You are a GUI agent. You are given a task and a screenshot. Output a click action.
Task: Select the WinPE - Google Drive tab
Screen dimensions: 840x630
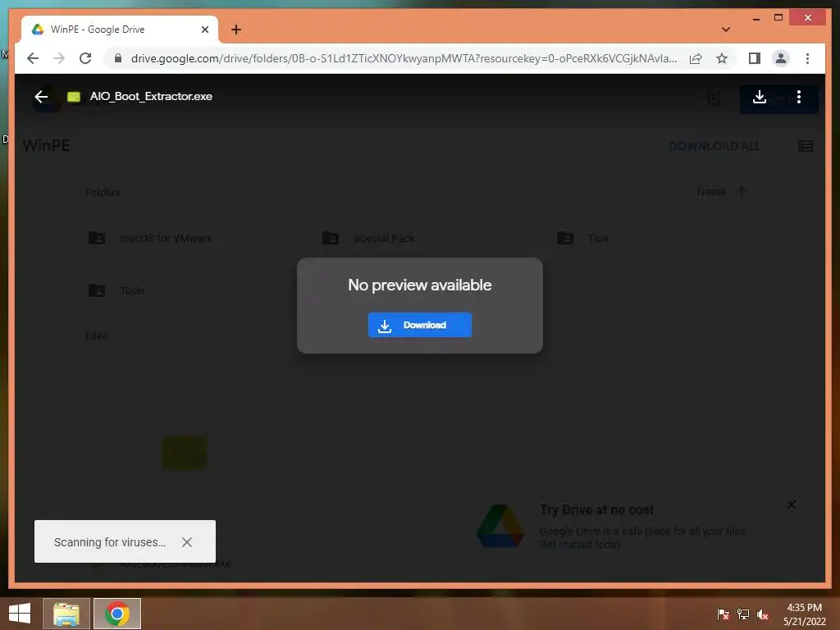[120, 30]
